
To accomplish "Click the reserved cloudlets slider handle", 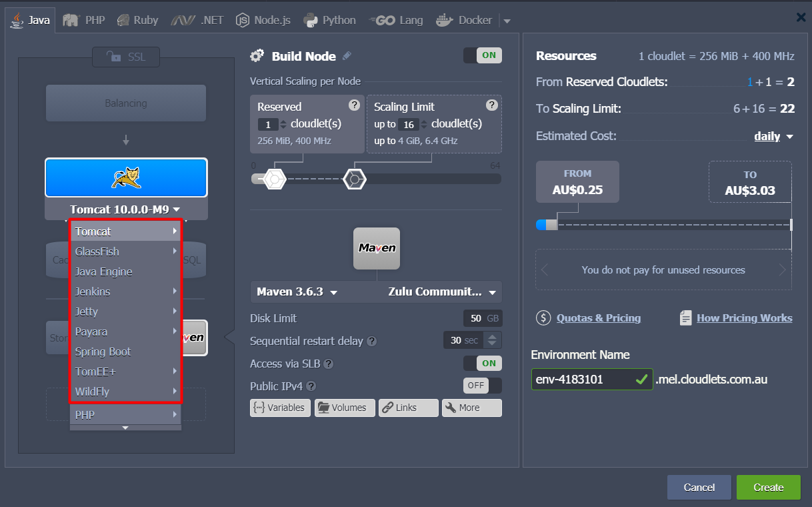I will [x=275, y=179].
